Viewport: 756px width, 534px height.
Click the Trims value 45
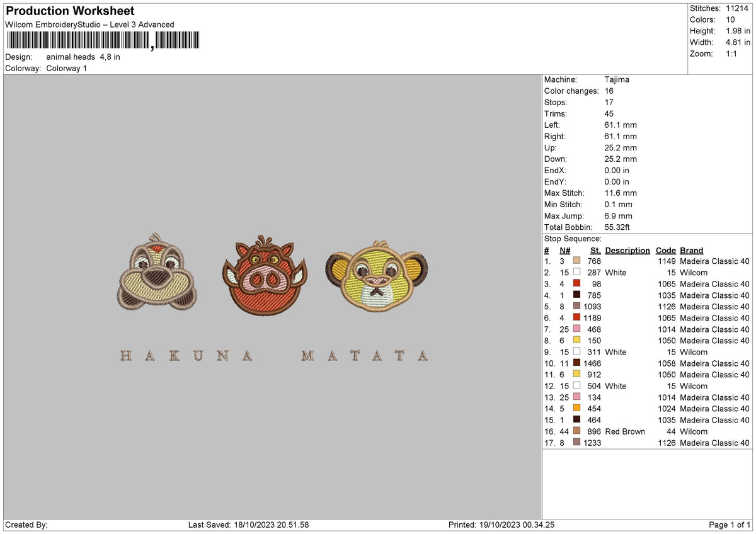pos(609,113)
